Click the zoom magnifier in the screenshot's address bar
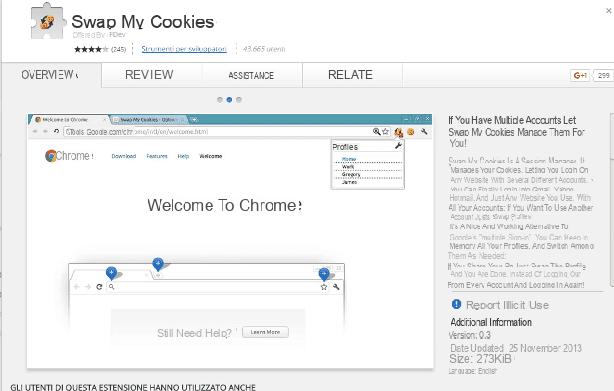 pyautogui.click(x=376, y=132)
